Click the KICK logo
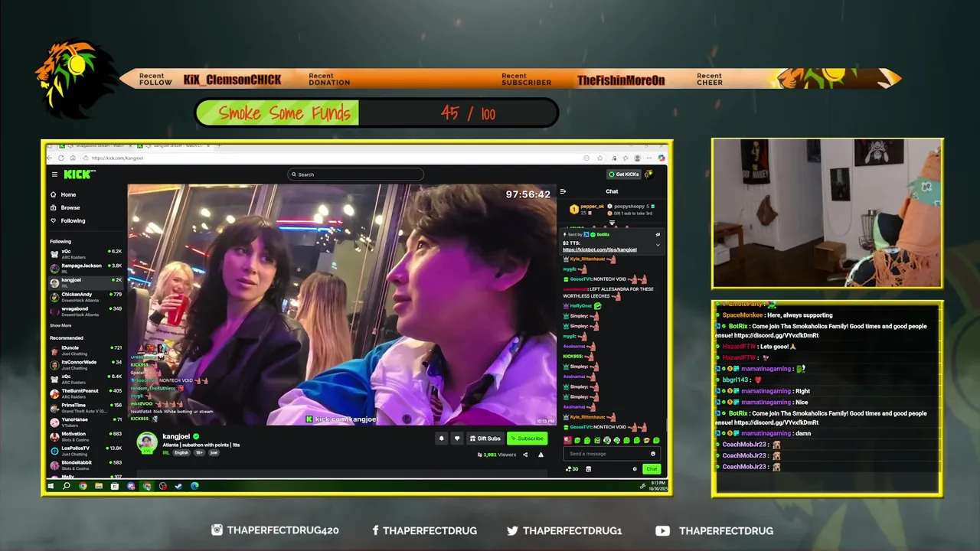Viewport: 980px width, 551px height. click(x=78, y=174)
